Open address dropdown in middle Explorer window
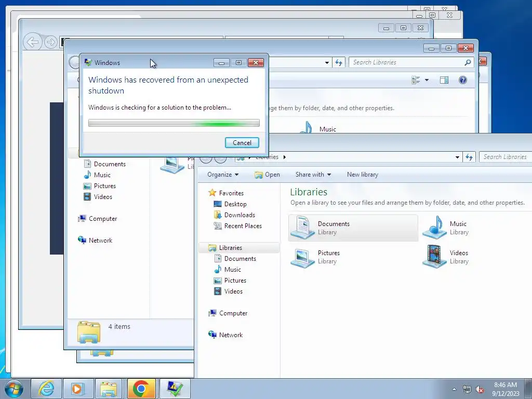Viewport: 532px width, 399px height. (x=327, y=62)
